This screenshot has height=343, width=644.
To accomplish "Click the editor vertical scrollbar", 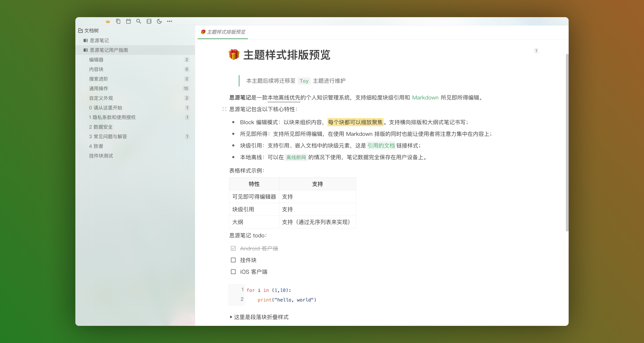I will (567, 142).
